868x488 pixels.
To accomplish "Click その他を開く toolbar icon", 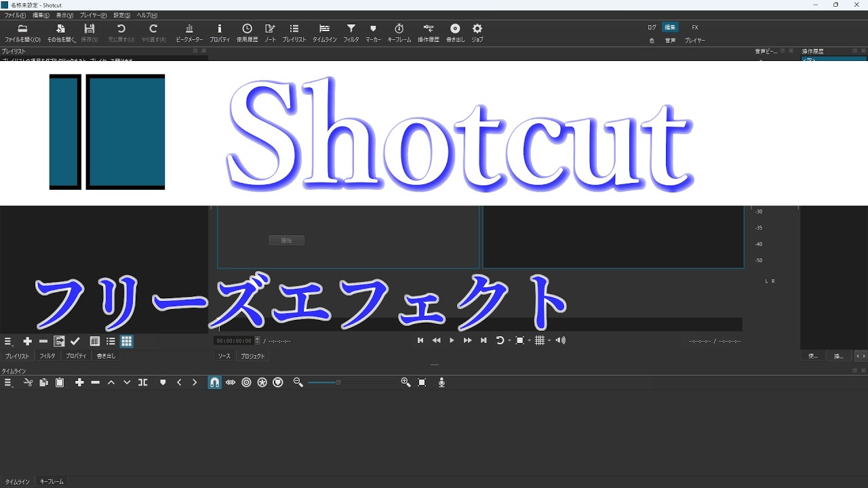I will click(x=61, y=33).
